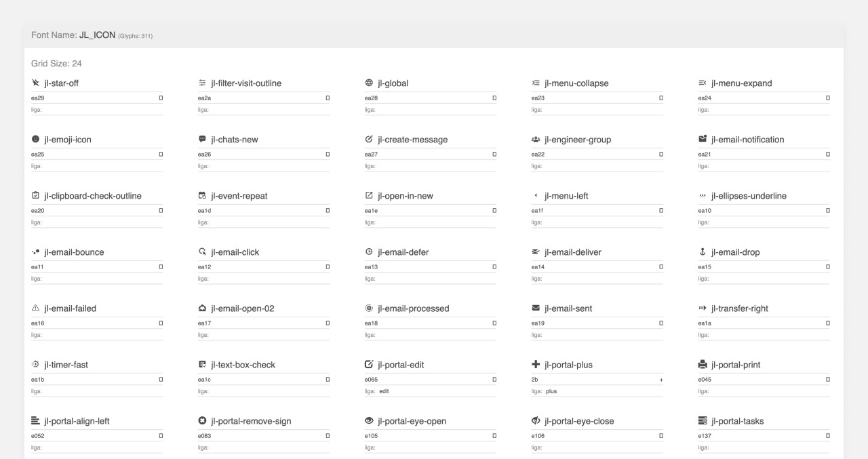The height and width of the screenshot is (459, 868).
Task: Click the jl-email-failed warning triangle icon
Action: point(35,308)
